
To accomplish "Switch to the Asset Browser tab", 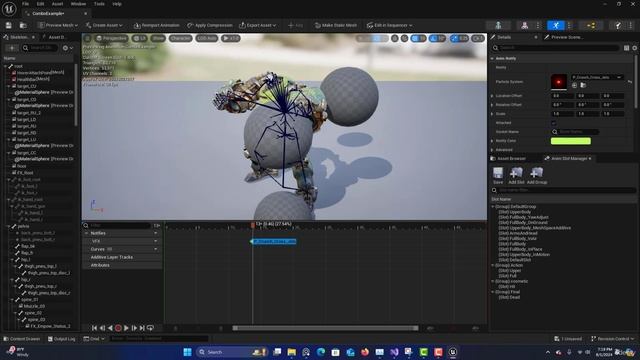I will tap(508, 158).
